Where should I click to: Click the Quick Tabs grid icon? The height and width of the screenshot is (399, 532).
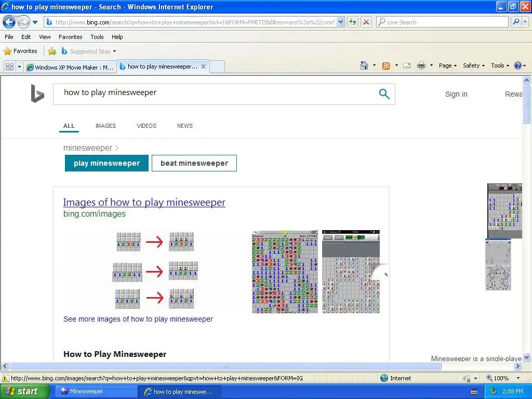click(x=9, y=67)
